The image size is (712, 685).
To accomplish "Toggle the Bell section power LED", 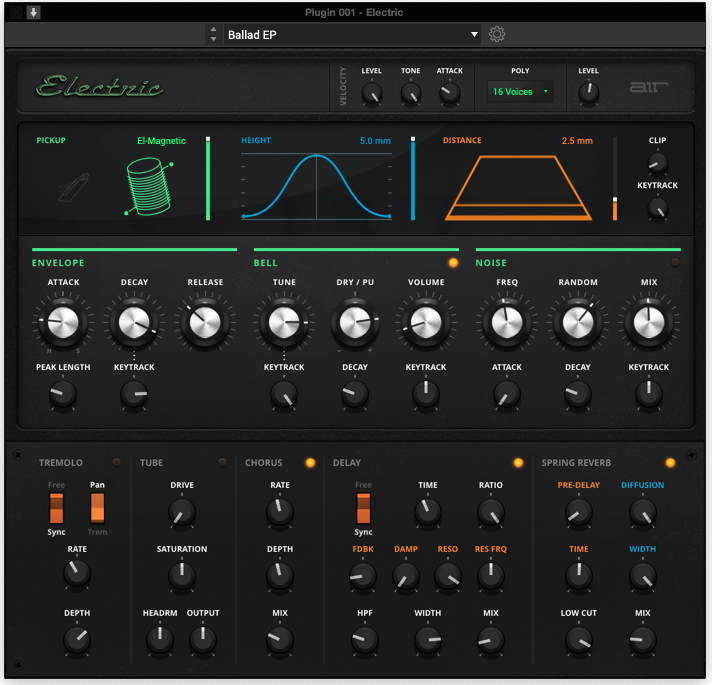I will pos(453,263).
